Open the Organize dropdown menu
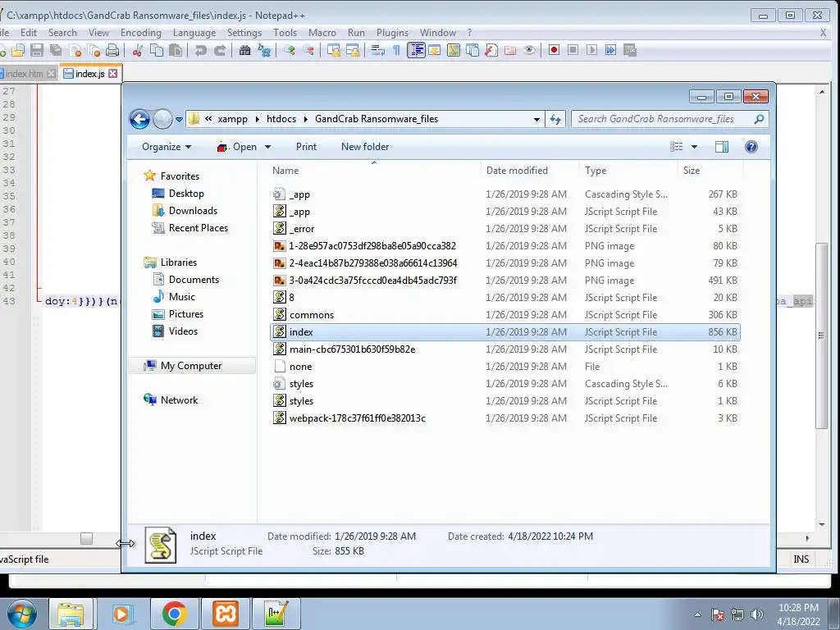This screenshot has height=630, width=840. [x=166, y=147]
